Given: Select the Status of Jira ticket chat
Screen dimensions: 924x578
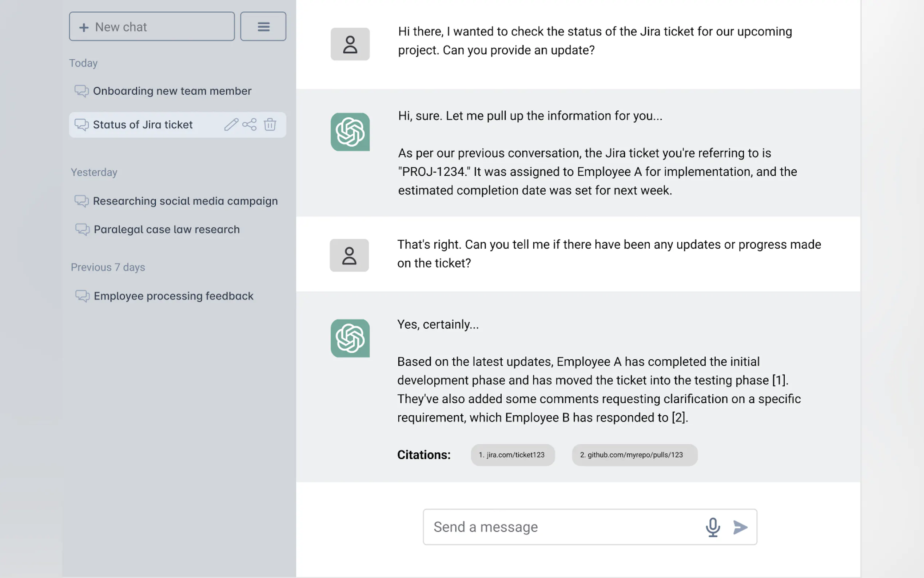Looking at the screenshot, I should click(x=143, y=124).
